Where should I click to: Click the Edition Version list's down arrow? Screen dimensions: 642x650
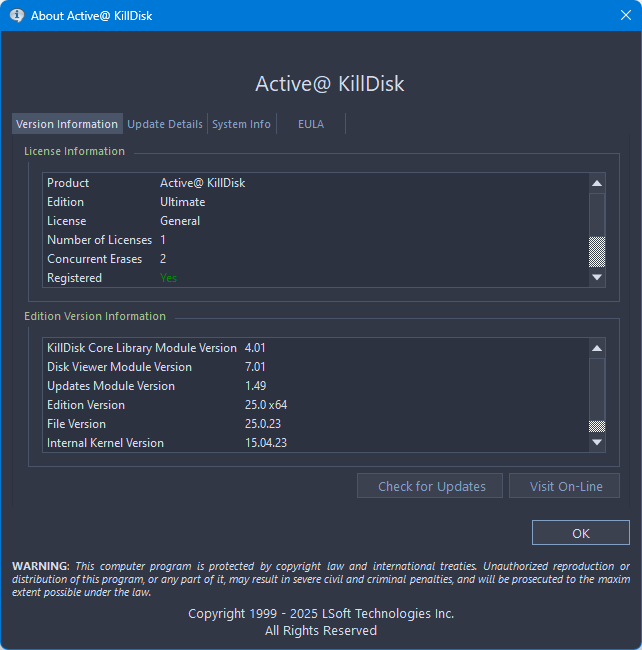click(597, 442)
